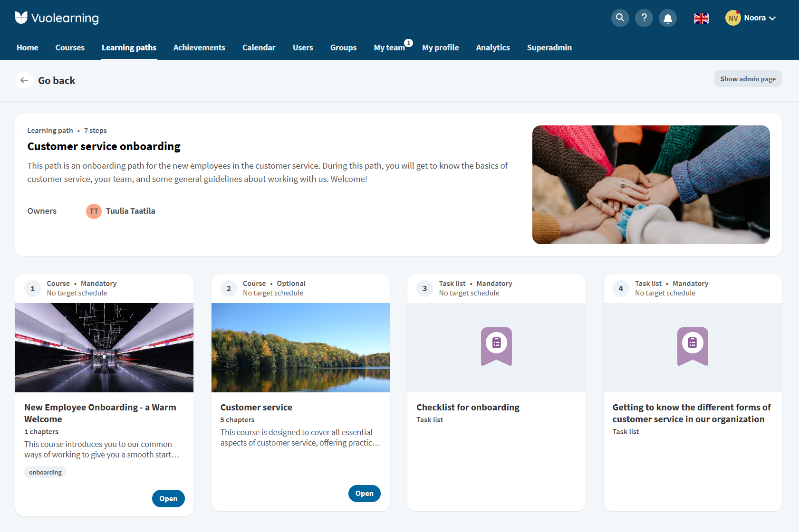Click the onboarding tag
Screen dimensions: 799x532
pos(45,472)
